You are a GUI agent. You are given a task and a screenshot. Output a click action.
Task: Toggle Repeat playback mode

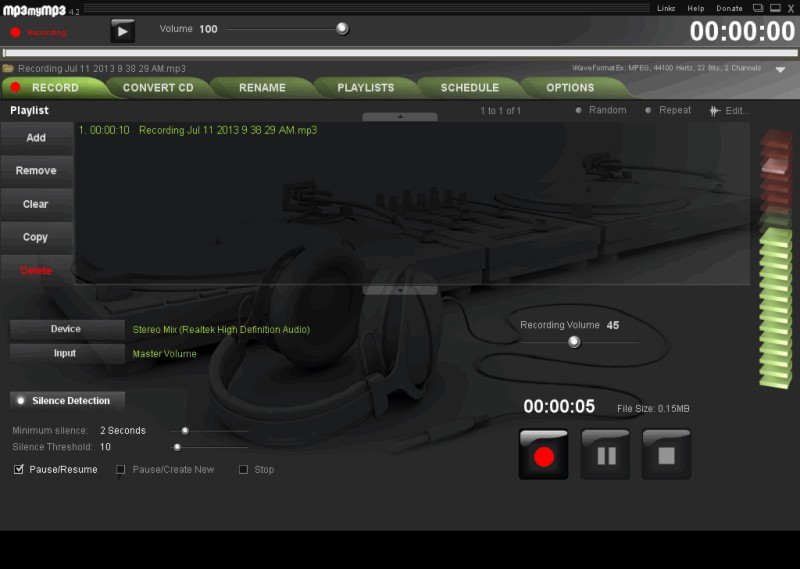pos(648,111)
